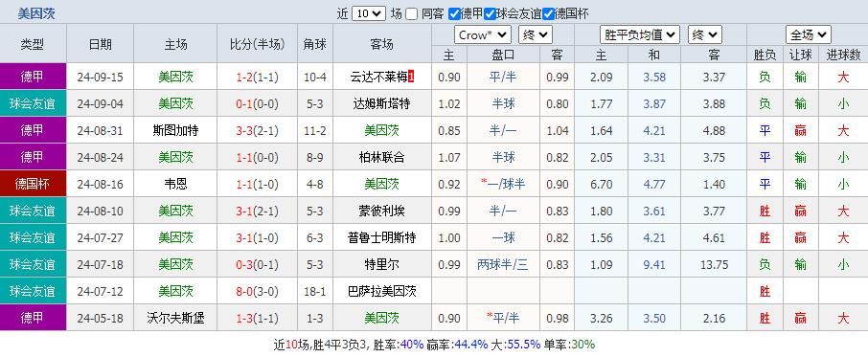
Task: Open 韦恩 home team link
Action: click(x=175, y=184)
